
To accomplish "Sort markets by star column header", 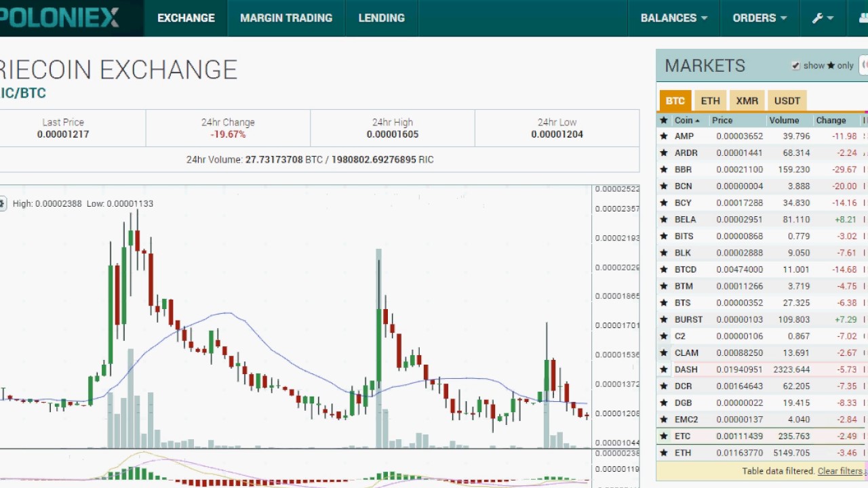I will [664, 121].
